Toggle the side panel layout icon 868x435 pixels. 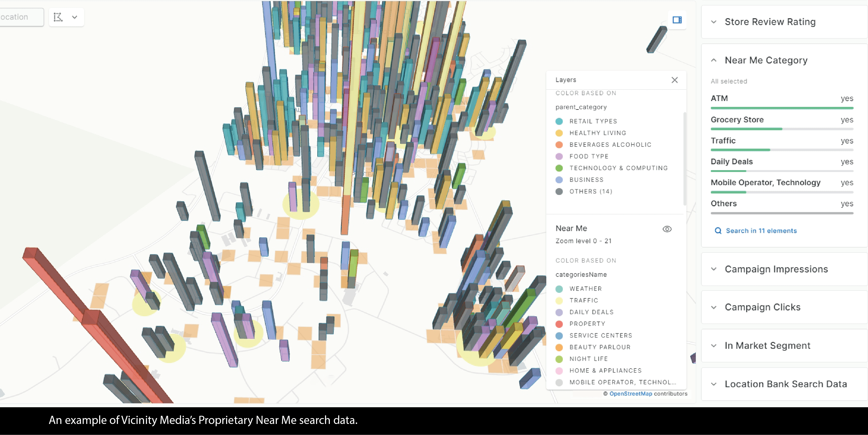pos(677,20)
